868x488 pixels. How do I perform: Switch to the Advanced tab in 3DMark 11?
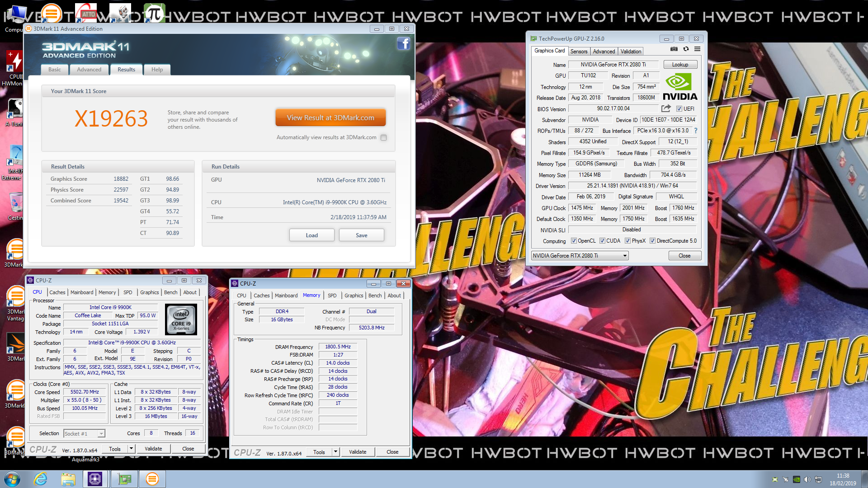tap(89, 70)
